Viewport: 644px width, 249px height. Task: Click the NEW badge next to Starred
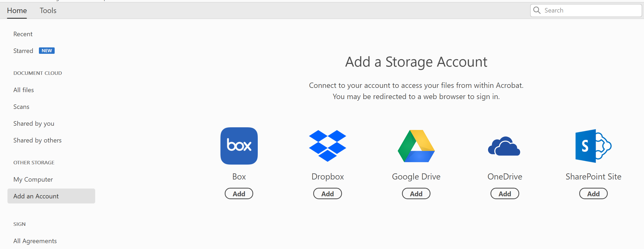pos(47,50)
